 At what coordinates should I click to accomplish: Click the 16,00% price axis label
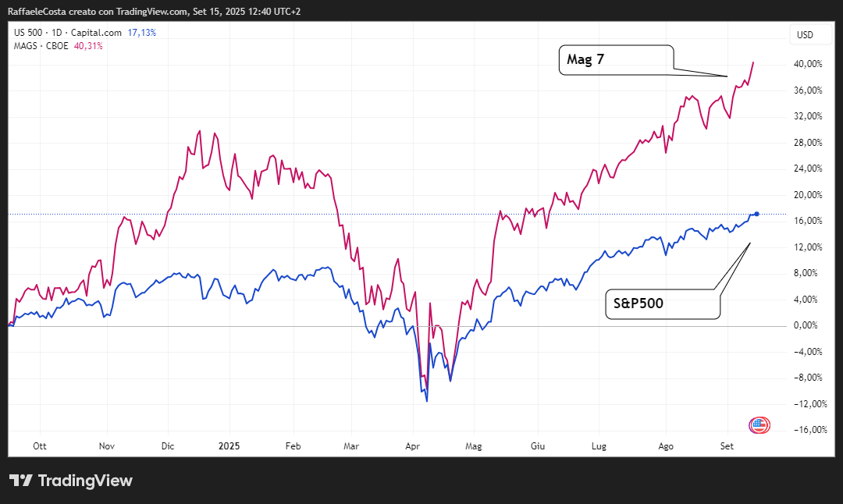pos(808,220)
